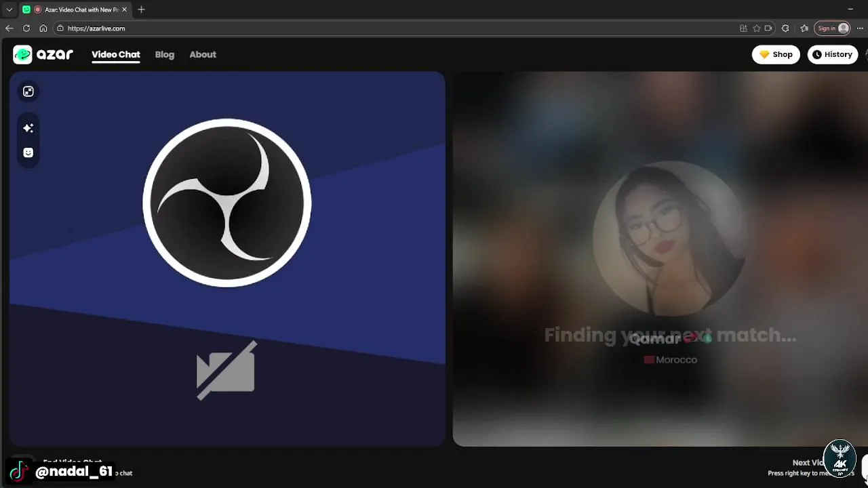Screen dimensions: 868x488
Task: Open a new browser tab
Action: (x=141, y=9)
